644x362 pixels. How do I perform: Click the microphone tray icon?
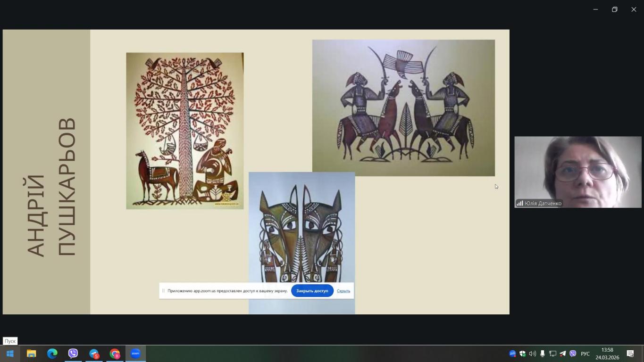point(543,354)
